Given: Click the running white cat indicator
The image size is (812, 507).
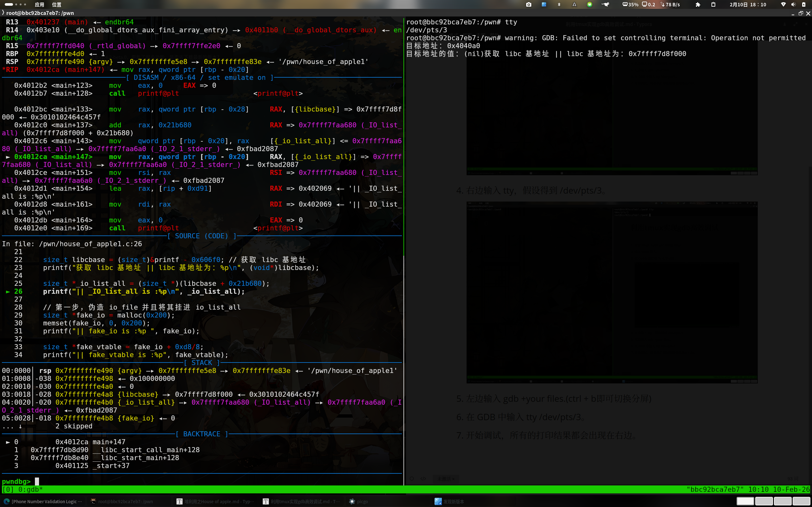Looking at the screenshot, I should 605,4.
